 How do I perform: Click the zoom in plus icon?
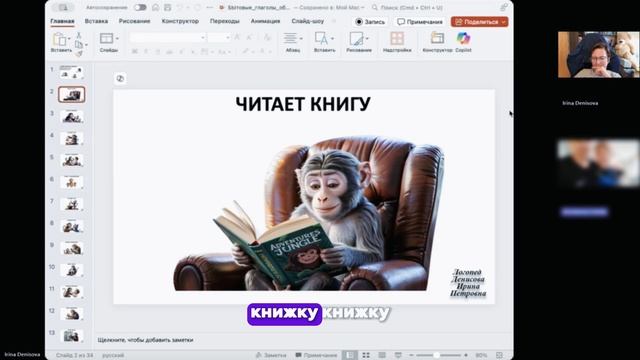coord(466,355)
